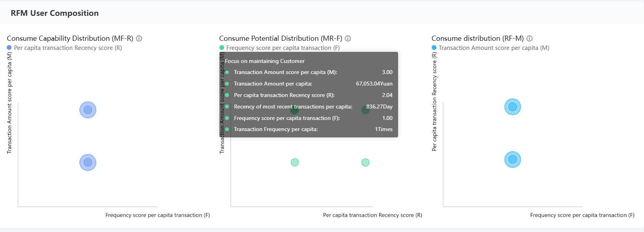Image resolution: width=644 pixels, height=232 pixels.
Task: Click upper bubble in the RF-M chart
Action: tap(513, 107)
